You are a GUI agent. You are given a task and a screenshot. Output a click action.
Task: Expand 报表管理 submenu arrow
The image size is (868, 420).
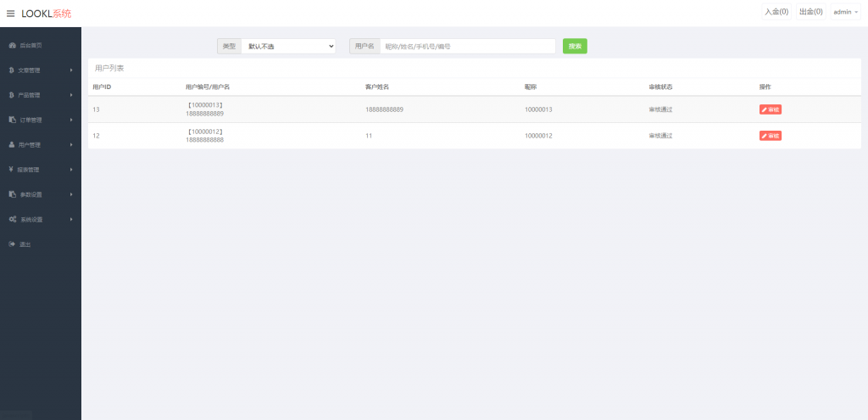coord(71,170)
